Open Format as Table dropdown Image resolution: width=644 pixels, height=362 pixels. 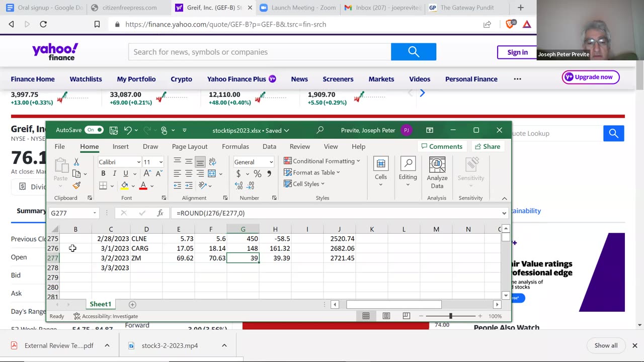(x=312, y=172)
